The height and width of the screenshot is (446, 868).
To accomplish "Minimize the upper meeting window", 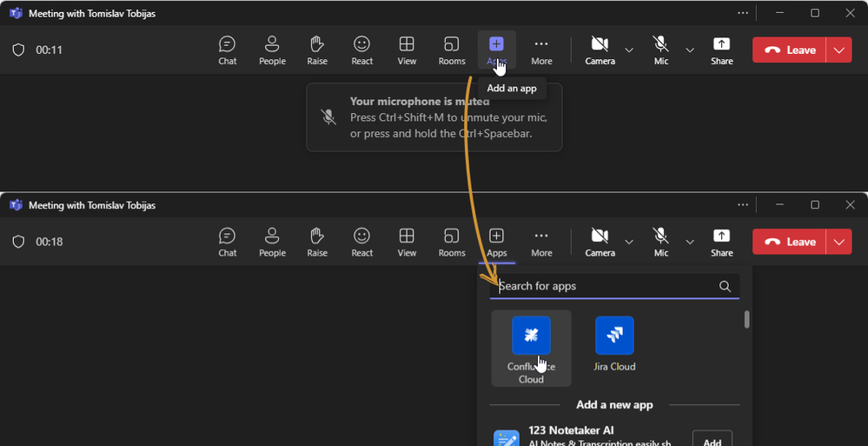I will coord(779,13).
